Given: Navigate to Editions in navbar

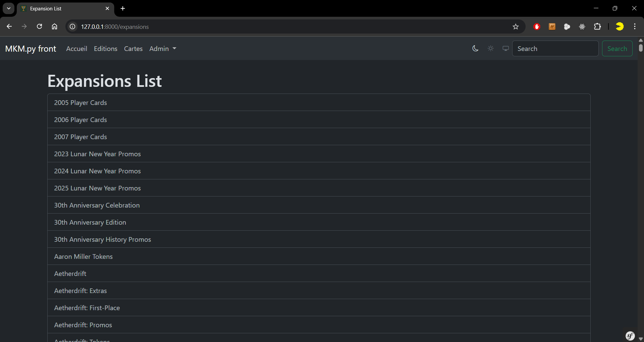Looking at the screenshot, I should pos(106,49).
